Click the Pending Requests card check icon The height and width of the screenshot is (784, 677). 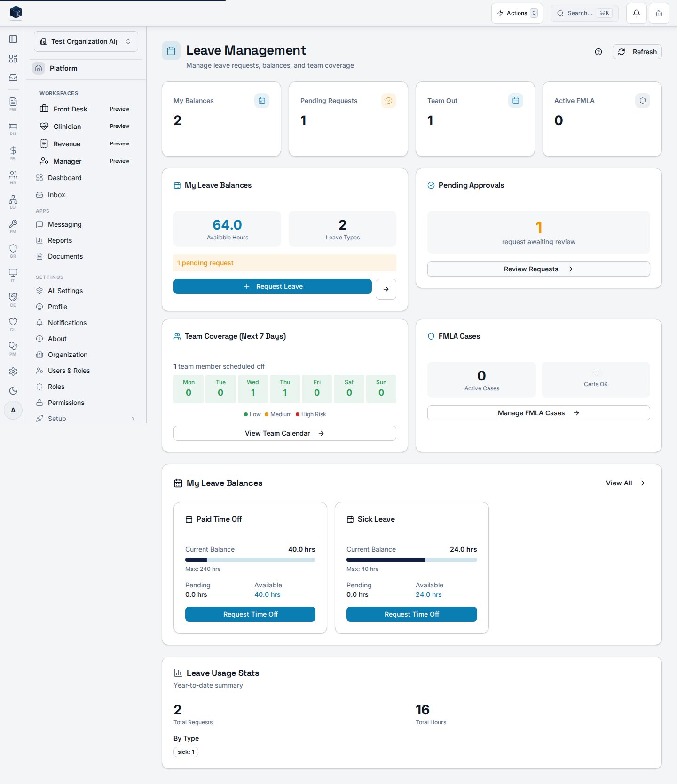pyautogui.click(x=389, y=101)
